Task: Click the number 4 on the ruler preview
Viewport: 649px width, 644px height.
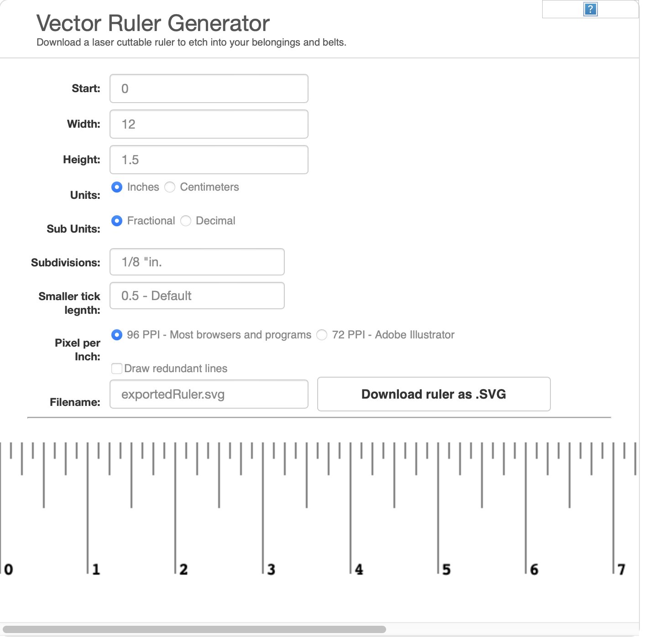Action: [x=358, y=569]
